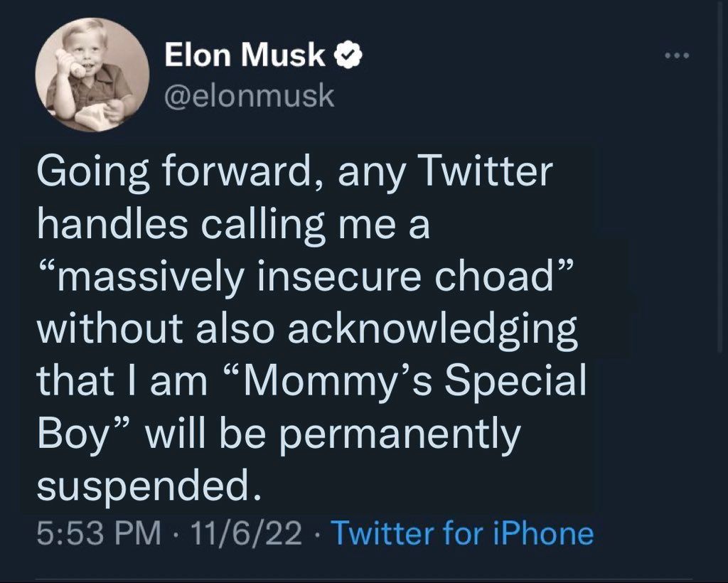Click the word "handles" in the tweet
This screenshot has width=728, height=583.
pyautogui.click(x=114, y=226)
